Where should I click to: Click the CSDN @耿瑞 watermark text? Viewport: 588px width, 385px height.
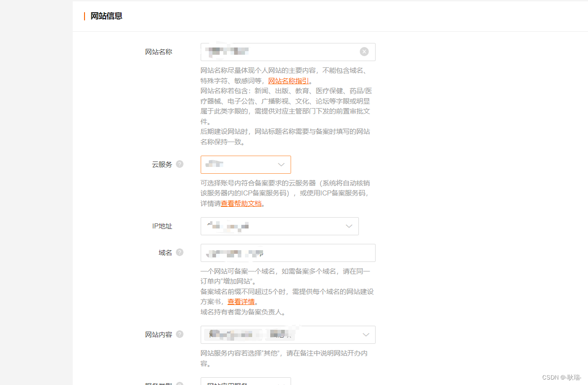click(x=562, y=377)
